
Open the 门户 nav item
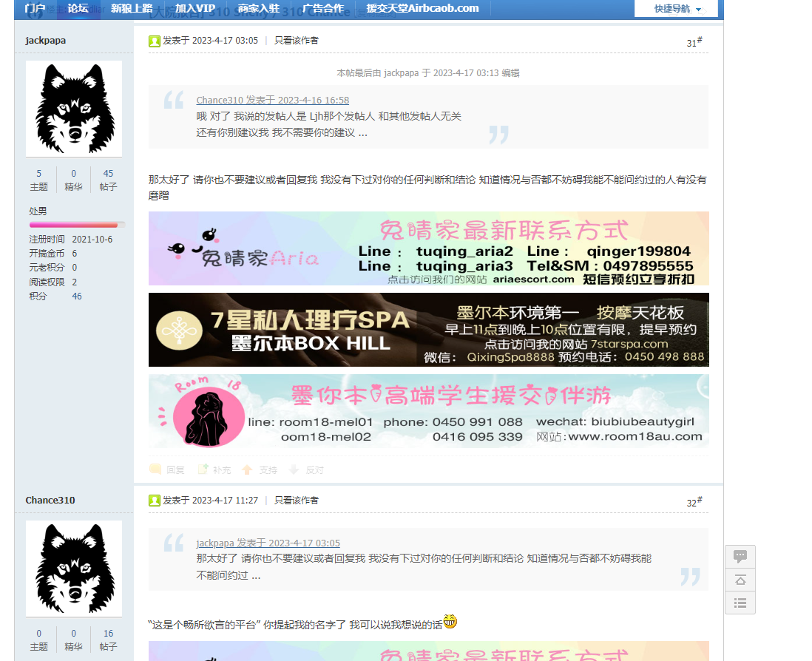35,8
